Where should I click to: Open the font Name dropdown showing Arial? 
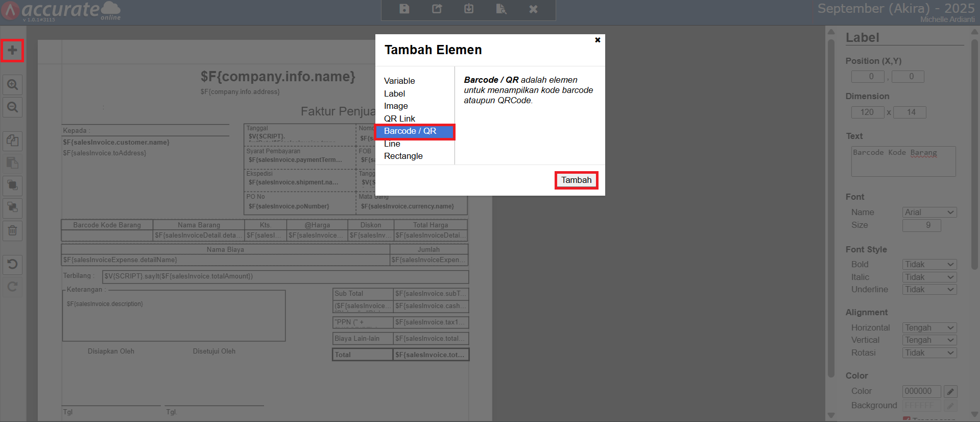(x=929, y=213)
